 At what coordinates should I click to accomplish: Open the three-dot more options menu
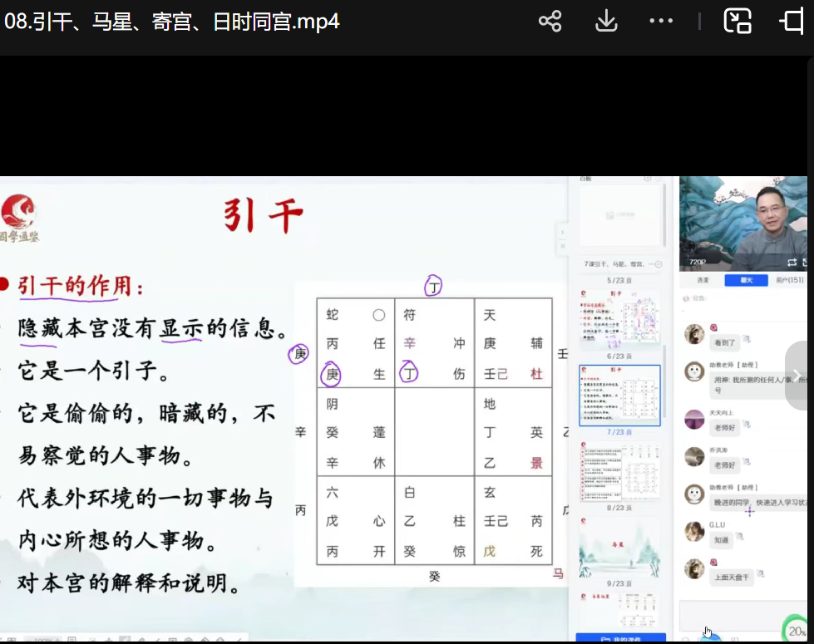coord(661,21)
